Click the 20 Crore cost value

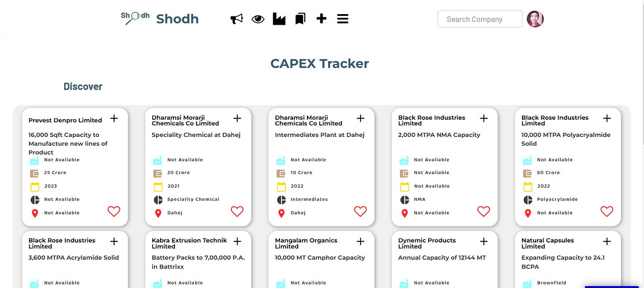179,173
